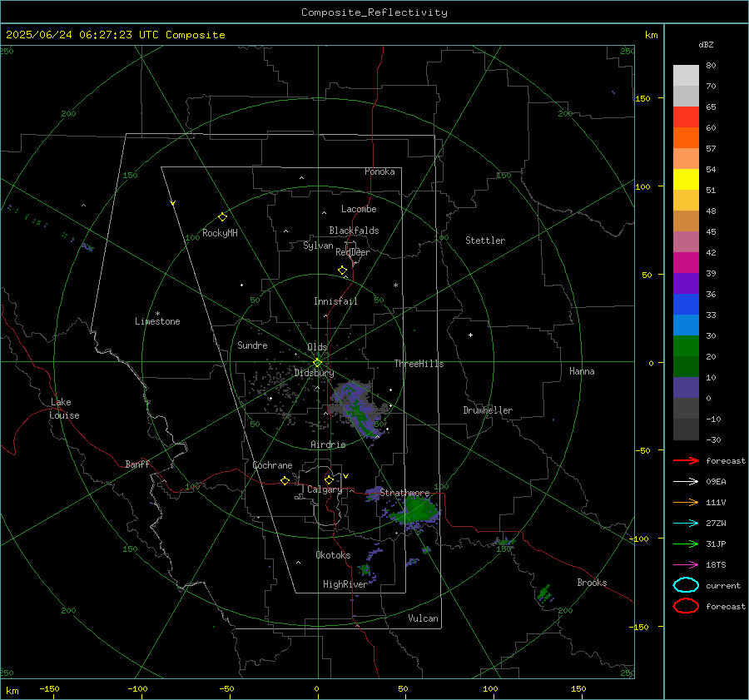
Task: Select the magenta dBZ swatch near 42
Action: tap(686, 262)
